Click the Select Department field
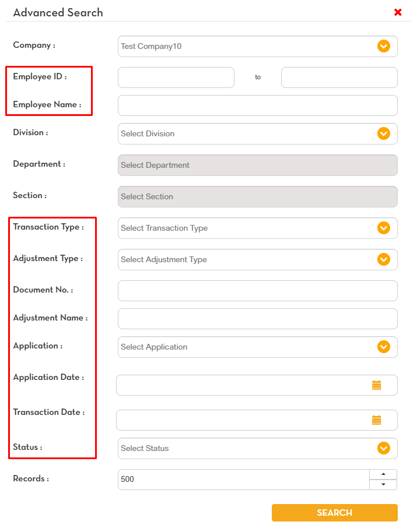Viewport: 417px width, 532px height. tap(257, 165)
